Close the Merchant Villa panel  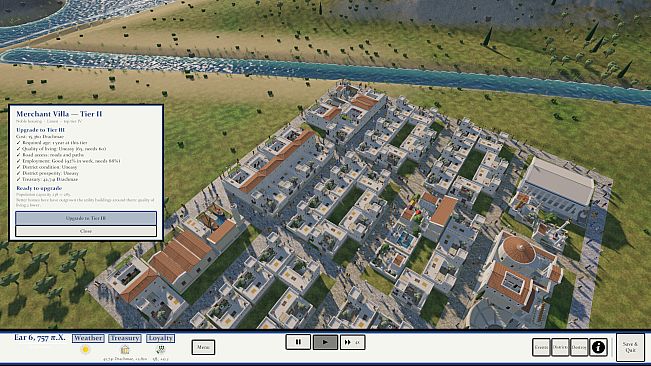86,231
